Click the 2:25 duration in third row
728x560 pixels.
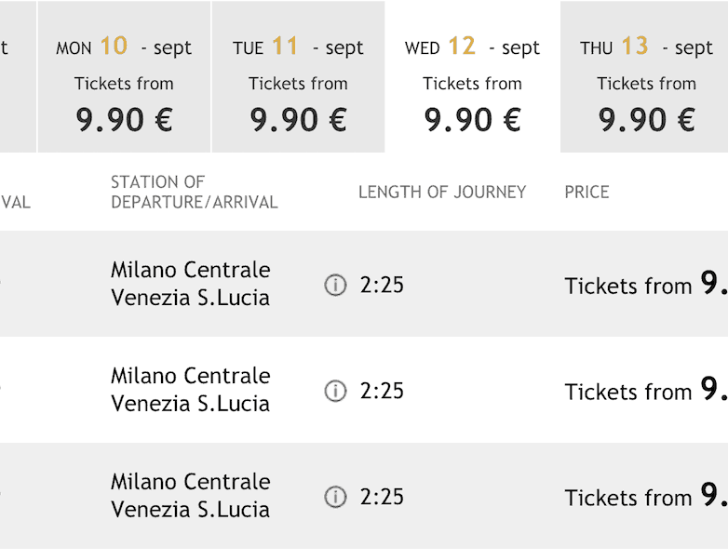coord(382,497)
